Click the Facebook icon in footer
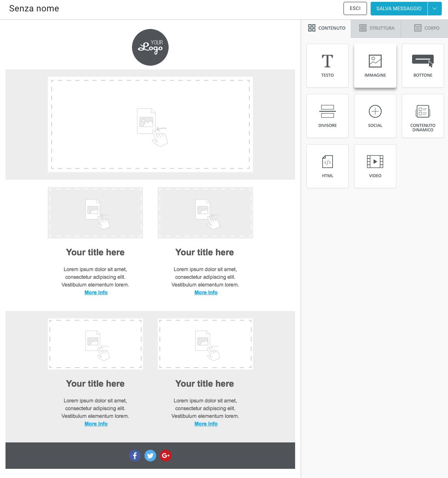Image resolution: width=448 pixels, height=478 pixels. (x=135, y=456)
